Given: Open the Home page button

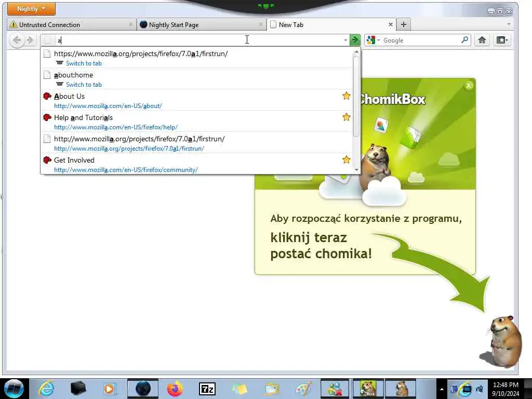Looking at the screenshot, I should coord(482,41).
